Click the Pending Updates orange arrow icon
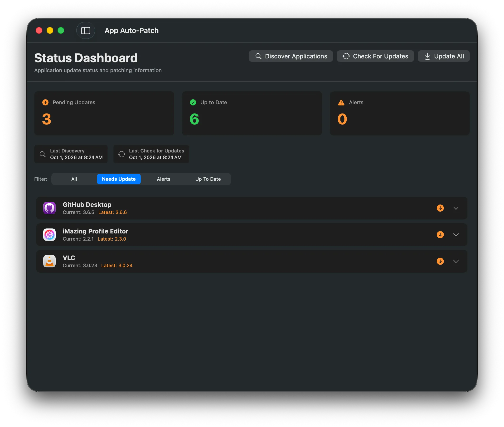Image resolution: width=504 pixels, height=427 pixels. [x=45, y=102]
